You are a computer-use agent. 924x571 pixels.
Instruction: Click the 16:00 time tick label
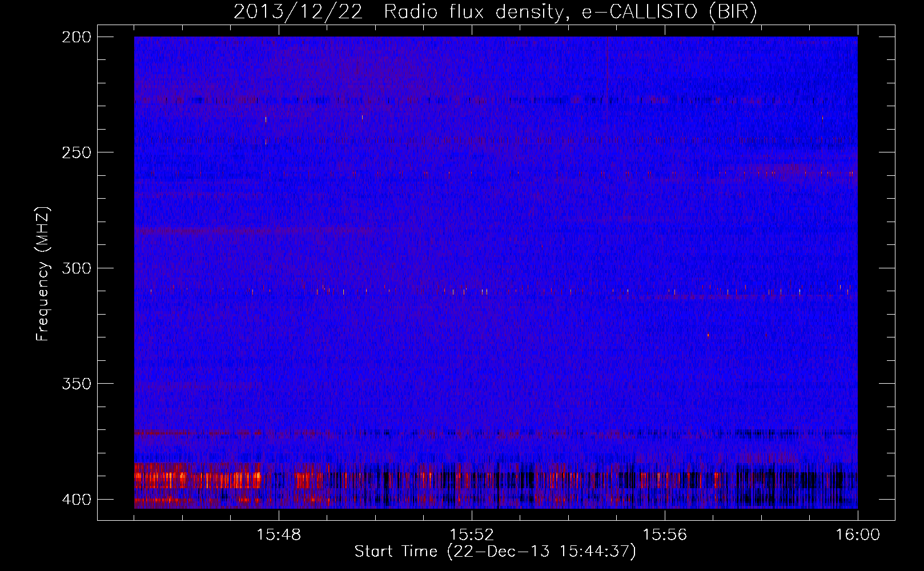tap(858, 535)
